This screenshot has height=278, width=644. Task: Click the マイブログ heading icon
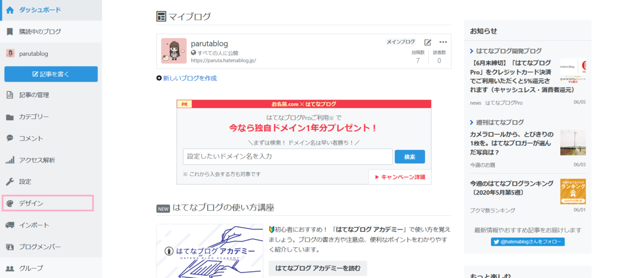161,17
